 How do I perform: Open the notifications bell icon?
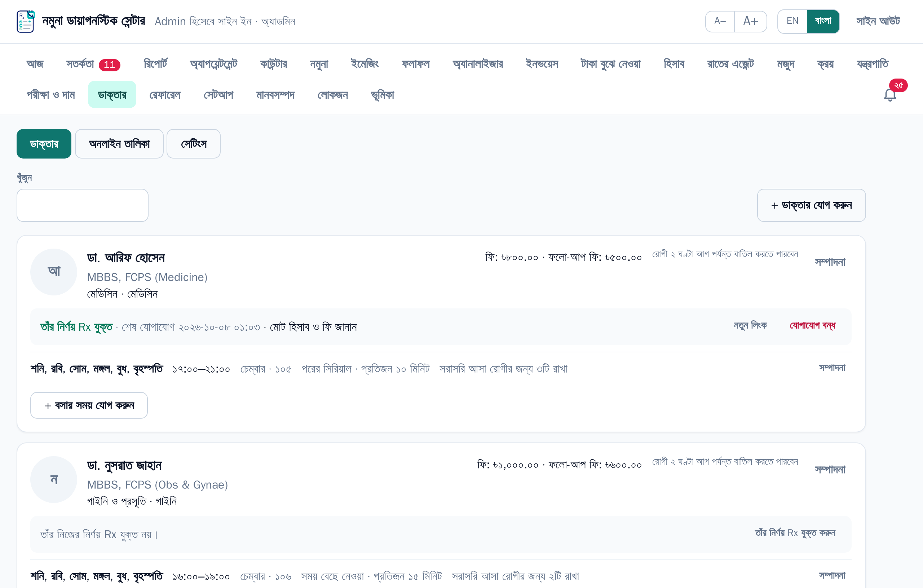click(890, 95)
